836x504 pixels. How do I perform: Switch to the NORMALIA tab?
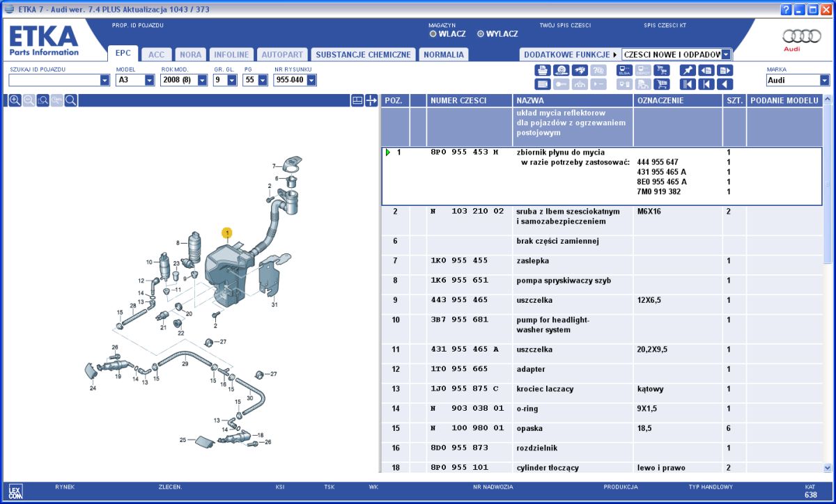444,54
